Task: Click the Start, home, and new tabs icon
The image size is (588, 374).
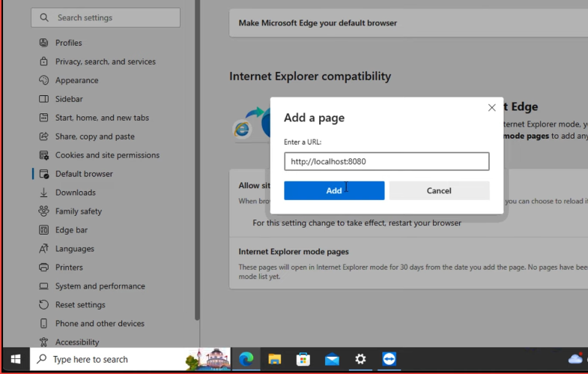Action: pyautogui.click(x=44, y=118)
